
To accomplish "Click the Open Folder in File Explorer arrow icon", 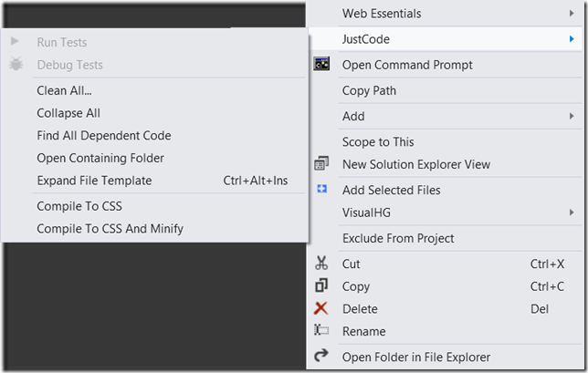I will point(321,357).
